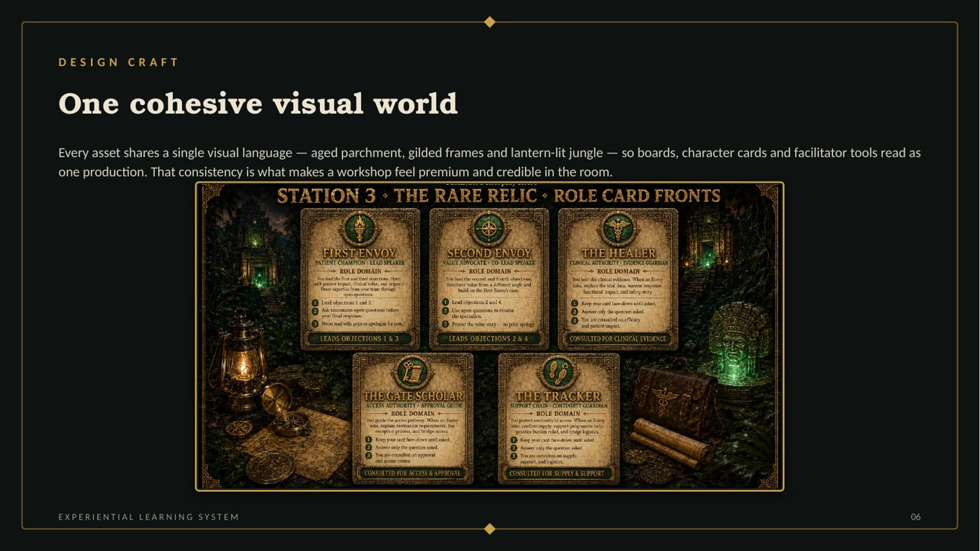Image resolution: width=980 pixels, height=551 pixels.
Task: Click the DESIGN CRAFT section label
Action: [x=119, y=62]
